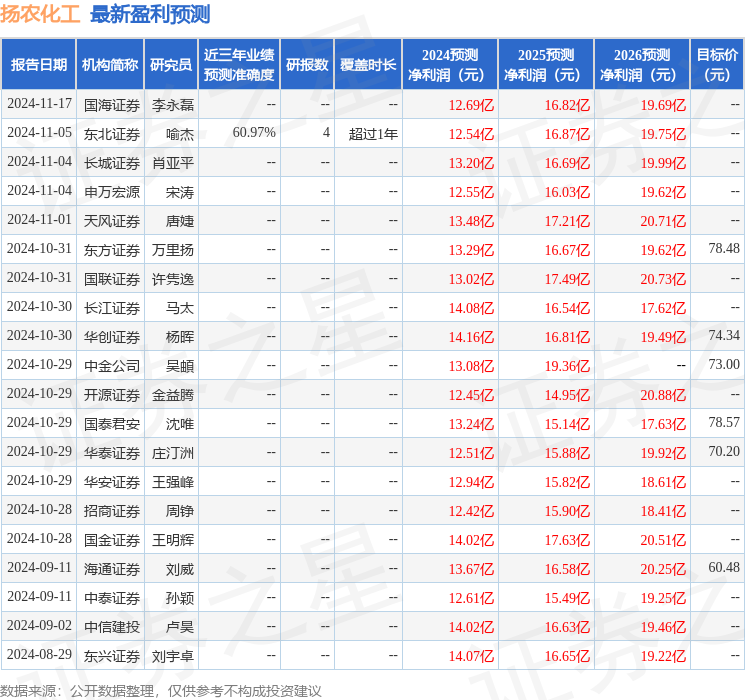Select the 国联证券 institution cell

[x=112, y=279]
